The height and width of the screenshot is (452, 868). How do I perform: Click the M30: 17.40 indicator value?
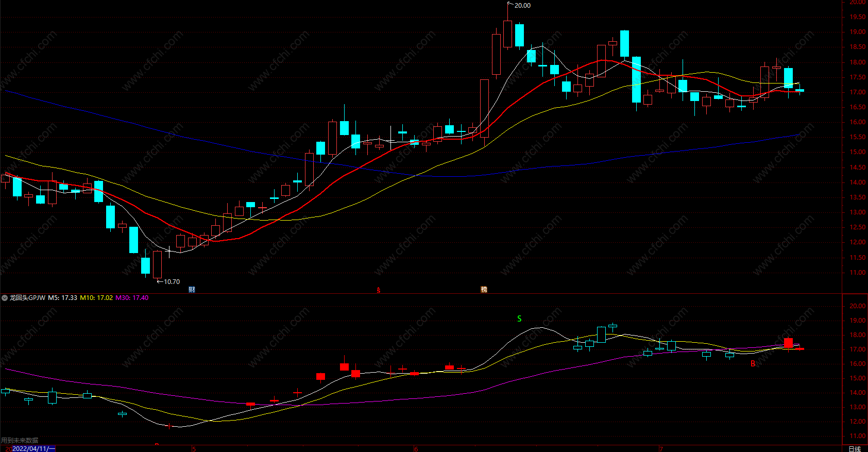pos(132,298)
